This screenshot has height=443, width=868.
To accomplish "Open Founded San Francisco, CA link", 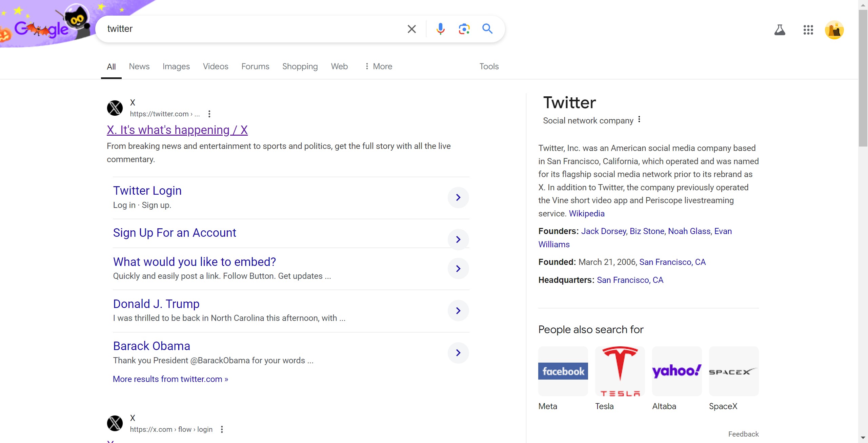I will tap(672, 262).
